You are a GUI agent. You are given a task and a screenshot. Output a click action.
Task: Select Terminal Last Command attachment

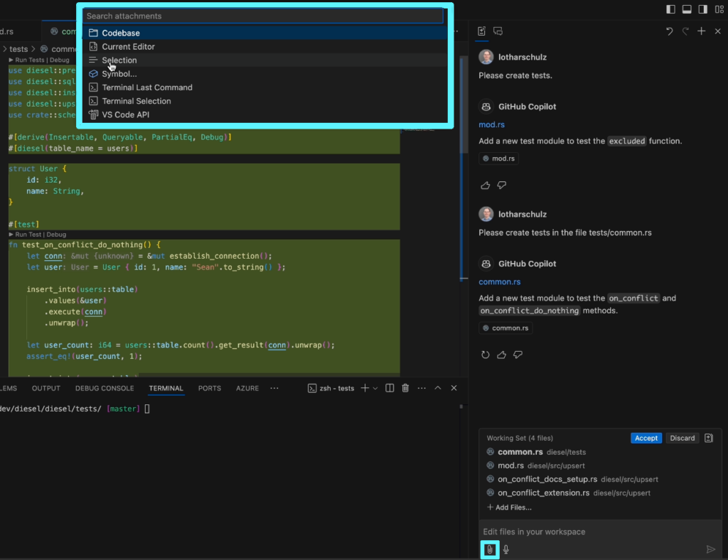146,87
